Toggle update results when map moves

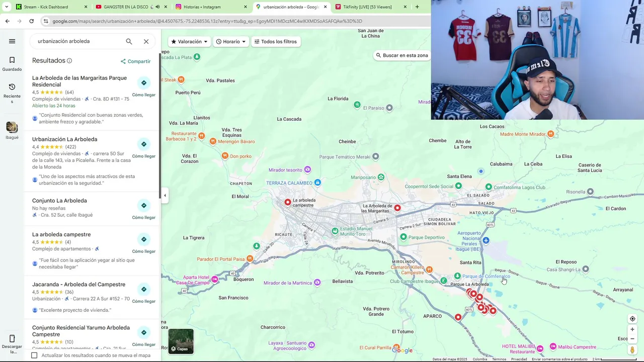pyautogui.click(x=34, y=355)
